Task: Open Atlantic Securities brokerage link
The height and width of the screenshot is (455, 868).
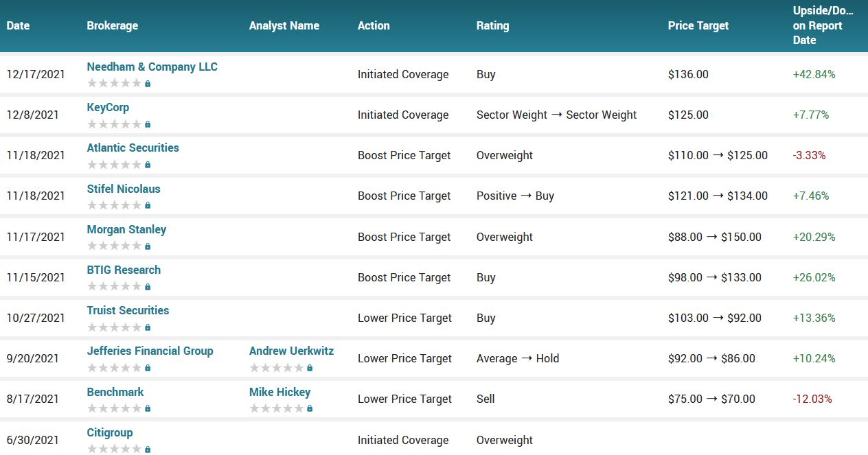Action: [x=133, y=148]
